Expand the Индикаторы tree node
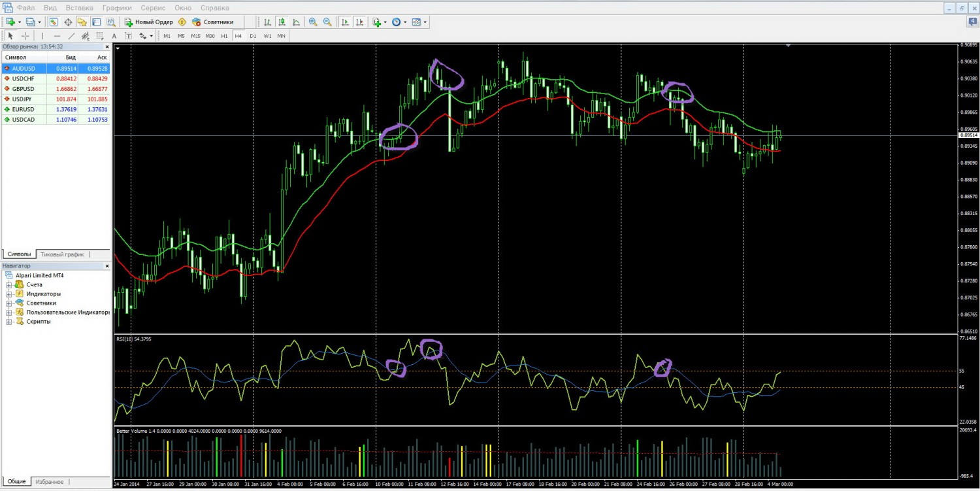Image resolution: width=980 pixels, height=491 pixels. pyautogui.click(x=9, y=294)
